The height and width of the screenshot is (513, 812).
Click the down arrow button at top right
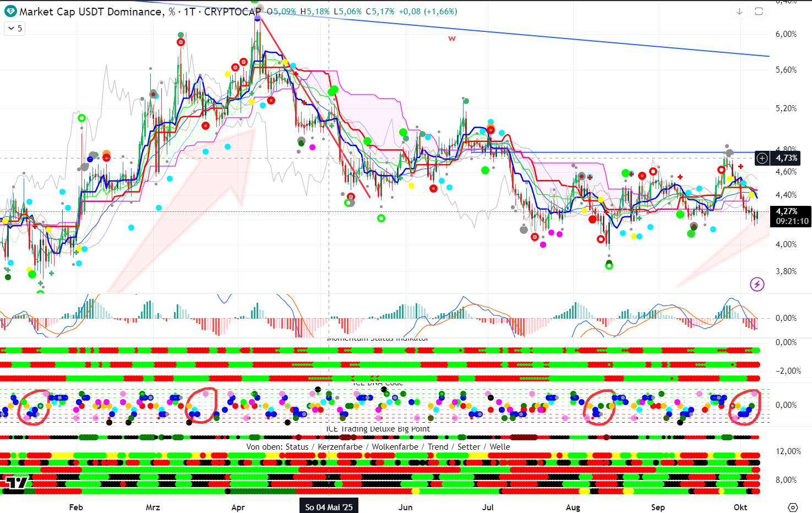coord(739,12)
